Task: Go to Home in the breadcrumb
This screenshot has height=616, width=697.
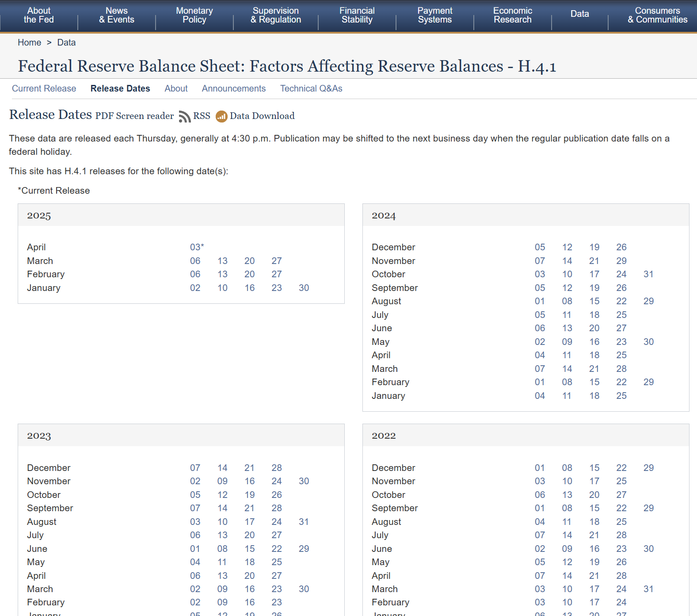Action: coord(30,42)
